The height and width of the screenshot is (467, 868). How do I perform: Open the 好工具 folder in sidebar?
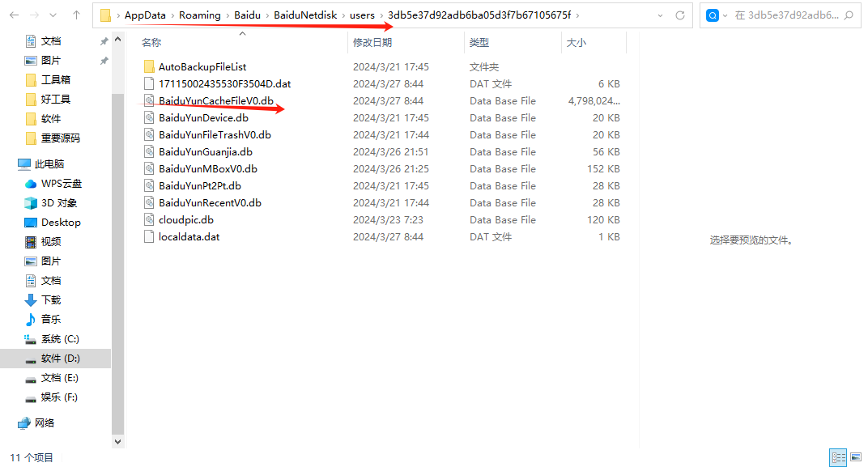coord(55,99)
